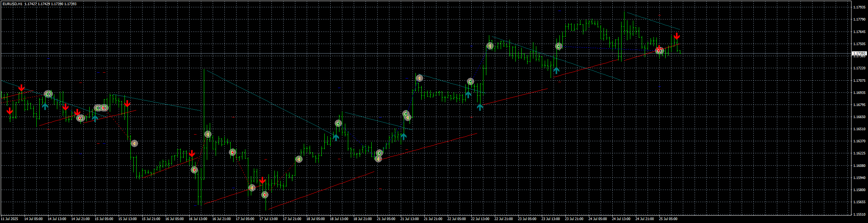This screenshot has height=223, width=868.
Task: Click the 1.17645 price scale label
Action: coord(859,32)
